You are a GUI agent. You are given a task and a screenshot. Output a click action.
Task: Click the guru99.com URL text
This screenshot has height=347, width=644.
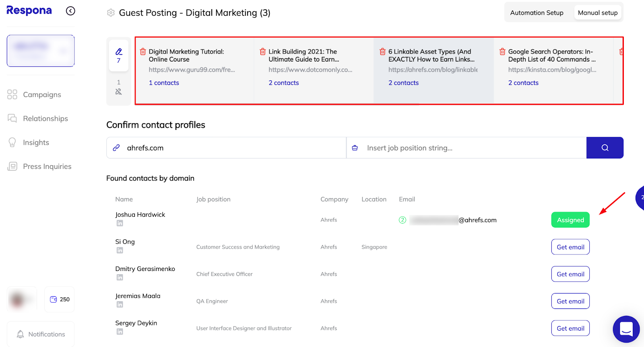(x=192, y=70)
